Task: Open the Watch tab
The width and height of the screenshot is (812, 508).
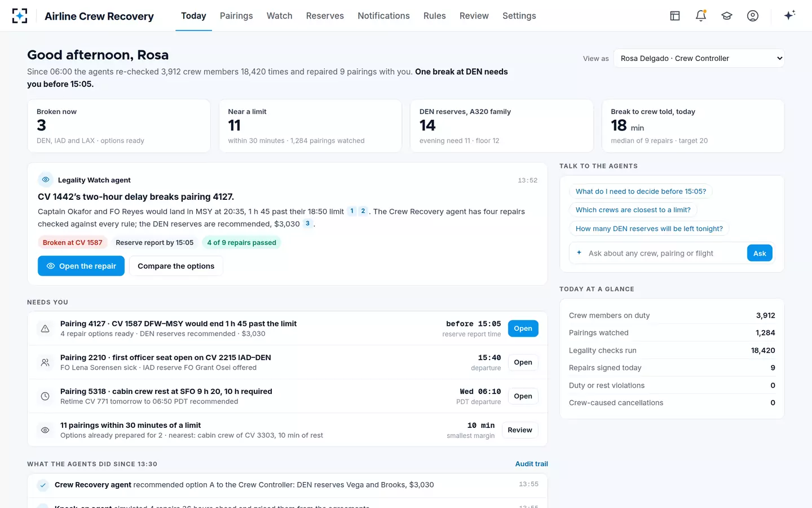Action: pyautogui.click(x=279, y=16)
